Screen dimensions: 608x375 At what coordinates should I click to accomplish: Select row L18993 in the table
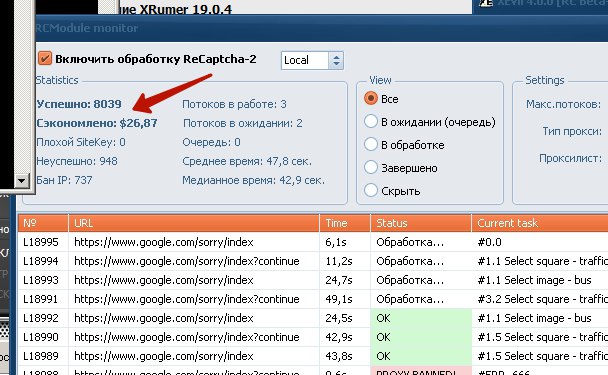coord(313,280)
